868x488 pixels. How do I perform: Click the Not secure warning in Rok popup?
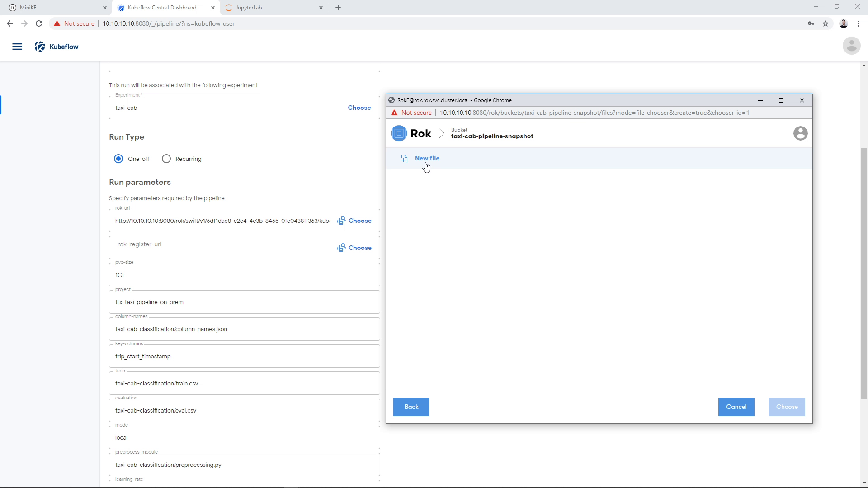(x=411, y=113)
